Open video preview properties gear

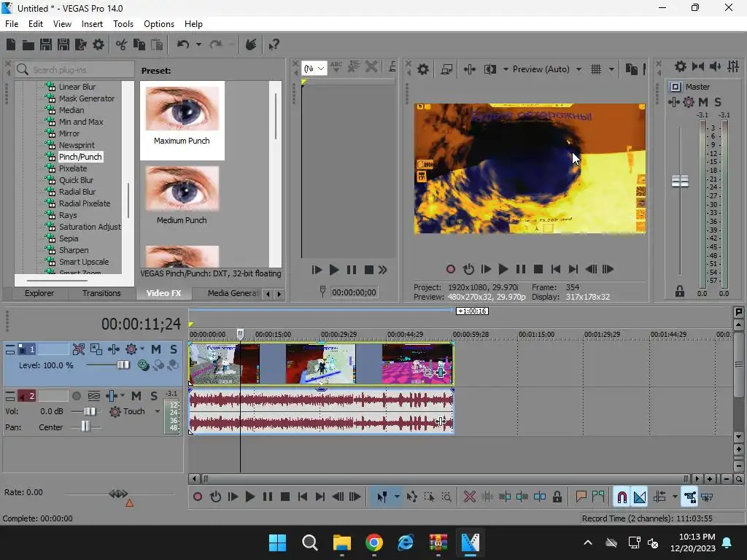pyautogui.click(x=422, y=69)
